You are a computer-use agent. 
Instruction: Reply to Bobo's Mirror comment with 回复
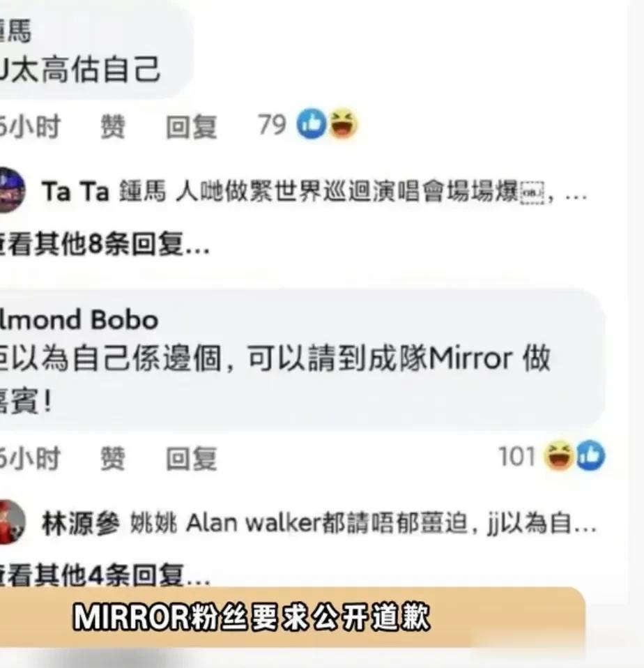(x=192, y=458)
